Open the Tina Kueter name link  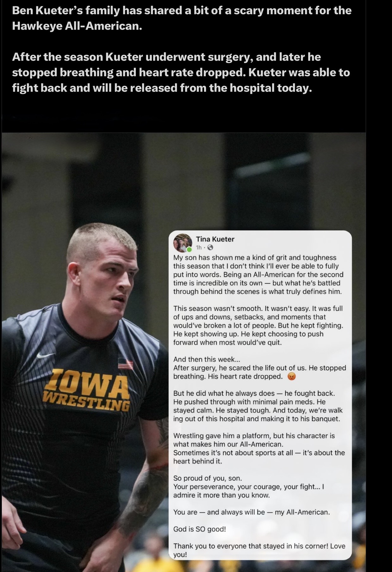coord(215,239)
